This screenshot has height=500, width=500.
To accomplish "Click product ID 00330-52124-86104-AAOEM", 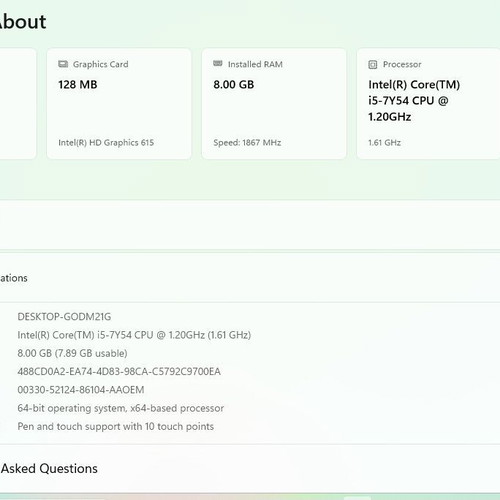I will (x=81, y=390).
